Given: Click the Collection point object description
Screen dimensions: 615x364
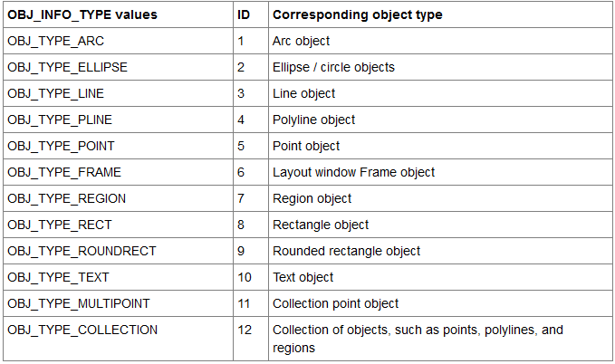Looking at the screenshot, I should coord(335,303).
